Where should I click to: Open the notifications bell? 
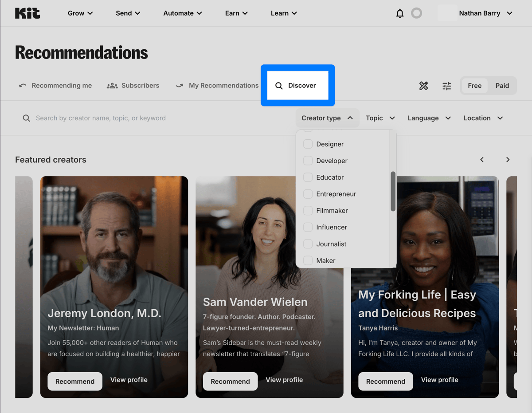point(400,13)
